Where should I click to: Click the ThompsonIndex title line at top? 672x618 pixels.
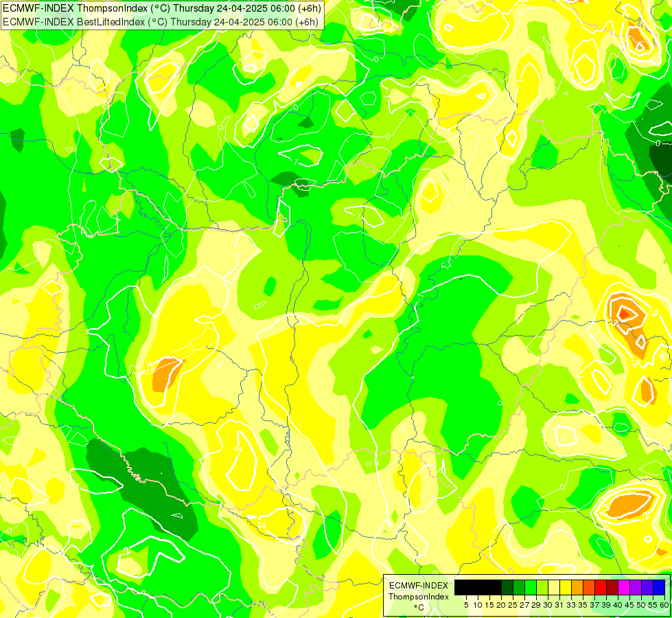point(162,8)
